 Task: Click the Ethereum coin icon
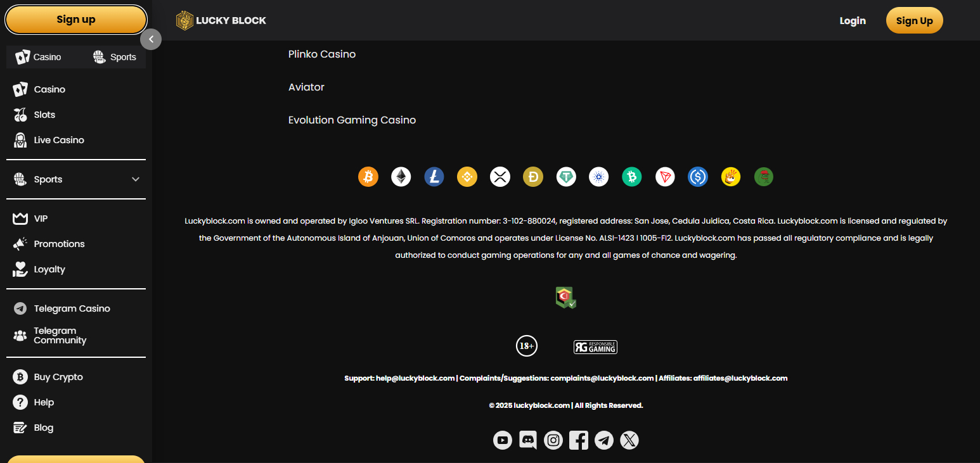[401, 177]
